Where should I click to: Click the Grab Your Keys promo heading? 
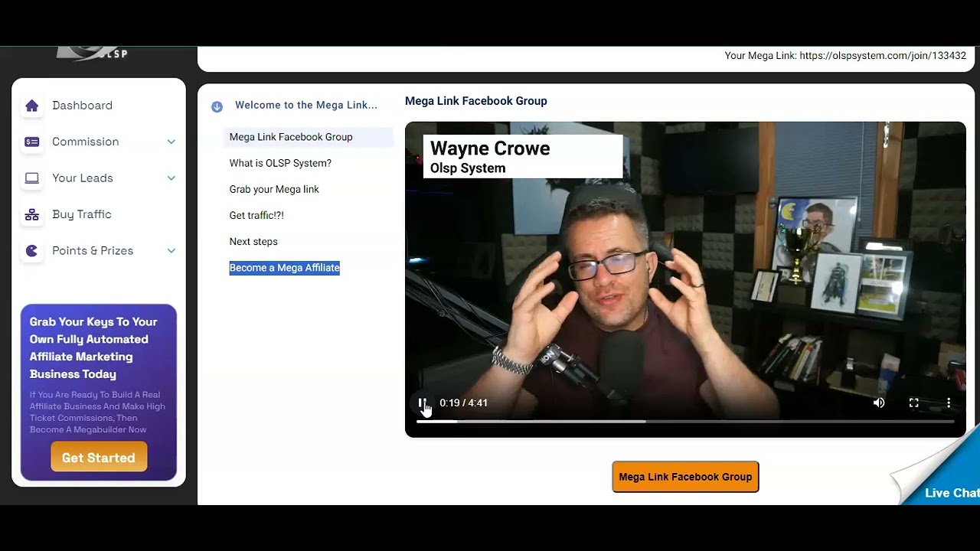click(93, 348)
